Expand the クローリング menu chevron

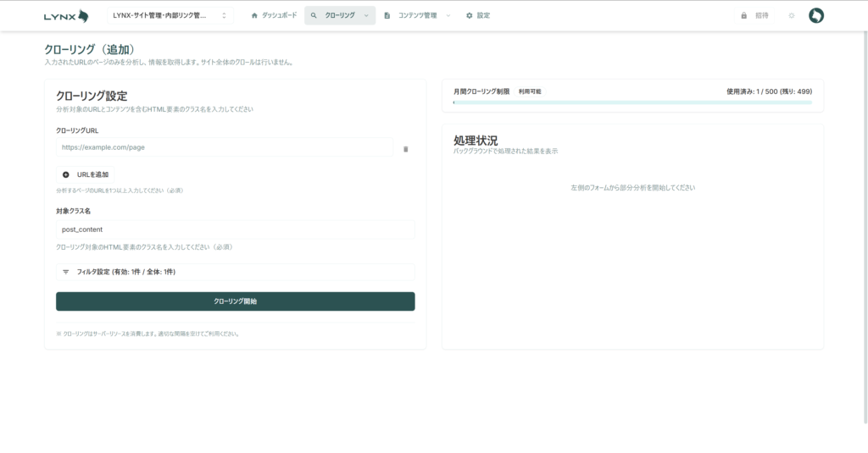pyautogui.click(x=366, y=15)
